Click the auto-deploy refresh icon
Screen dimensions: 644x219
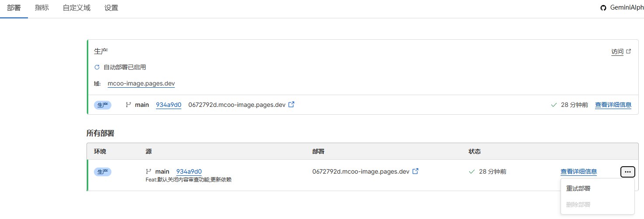[x=97, y=67]
